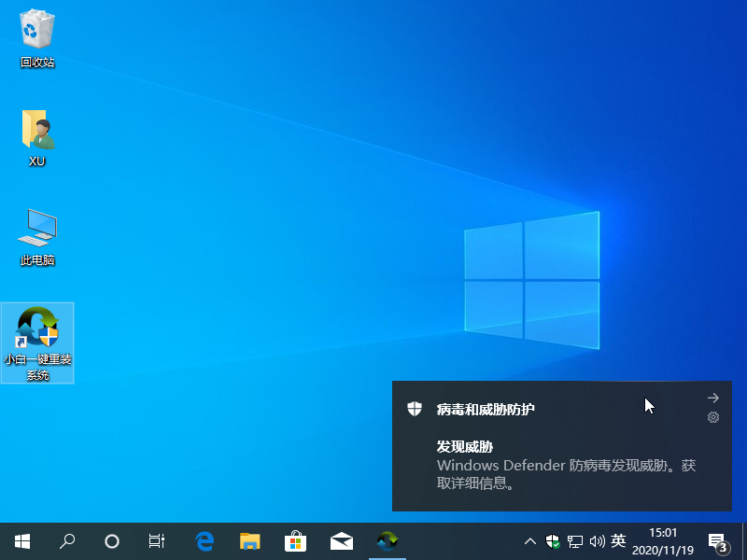Open notification settings gear icon
747x560 pixels.
(713, 417)
